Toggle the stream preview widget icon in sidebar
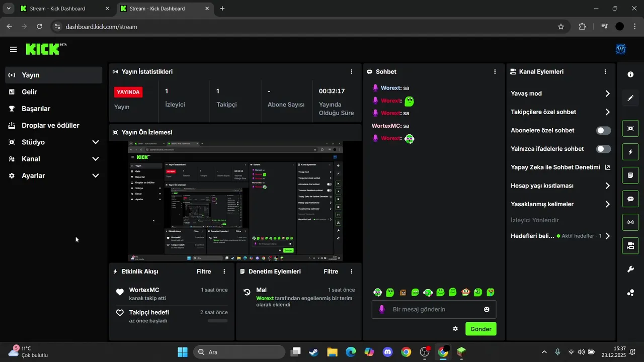Screen dimensions: 644x362 630,128
